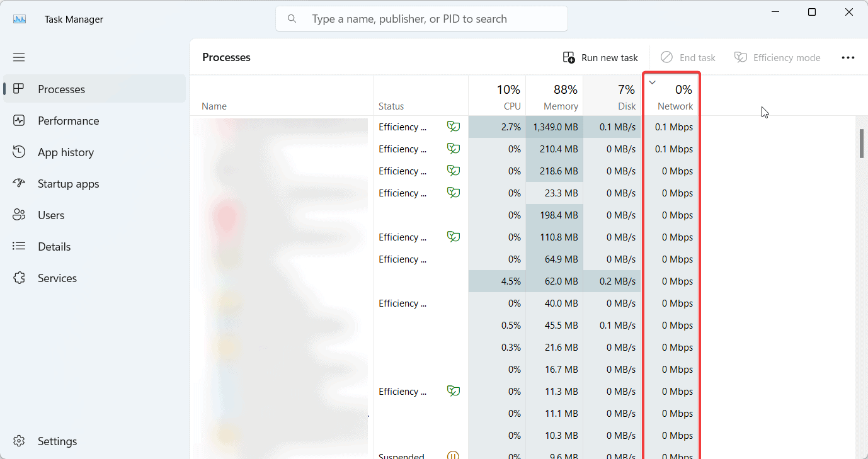Select the 4.5% CPU cell

click(x=497, y=281)
